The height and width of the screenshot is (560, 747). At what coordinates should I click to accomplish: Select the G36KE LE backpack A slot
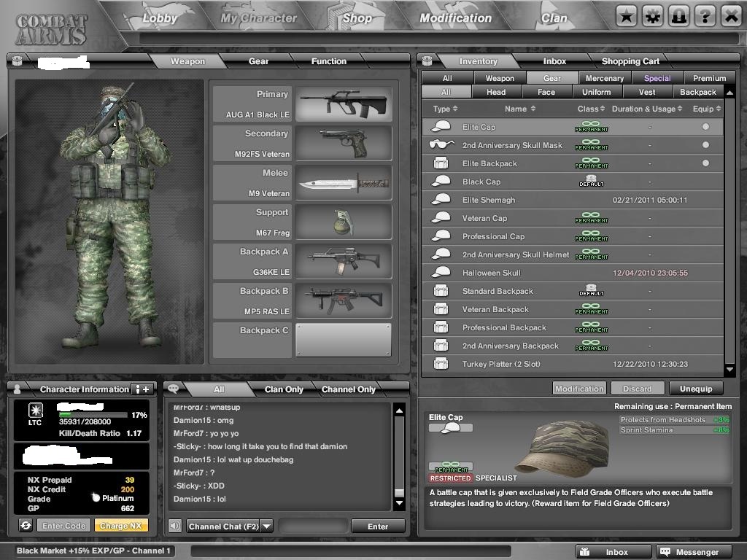tap(344, 262)
